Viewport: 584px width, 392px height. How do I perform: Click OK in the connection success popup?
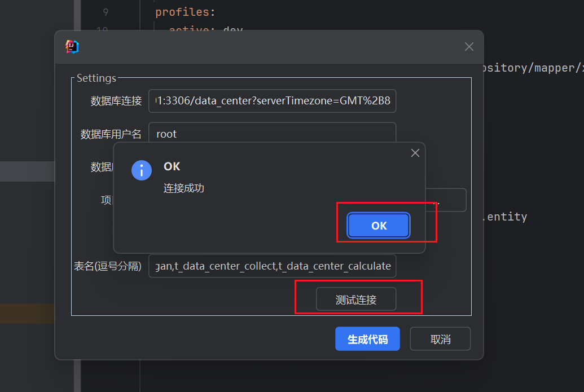tap(379, 225)
